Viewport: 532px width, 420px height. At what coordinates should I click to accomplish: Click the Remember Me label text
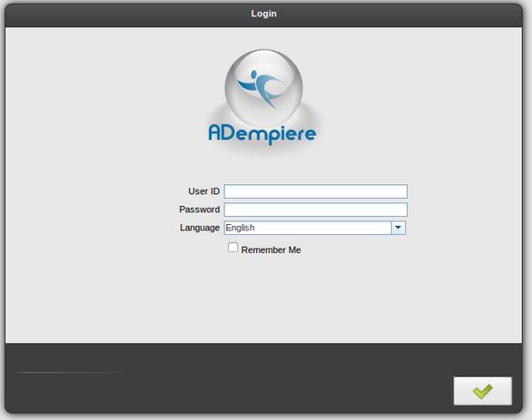pos(271,249)
